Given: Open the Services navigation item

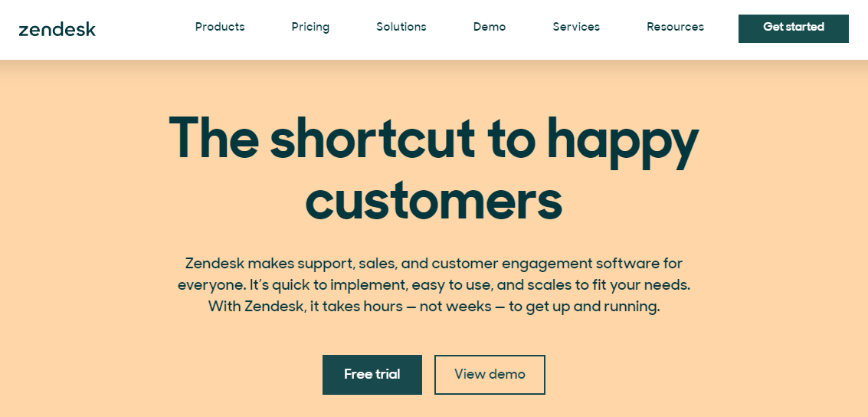Looking at the screenshot, I should (576, 27).
